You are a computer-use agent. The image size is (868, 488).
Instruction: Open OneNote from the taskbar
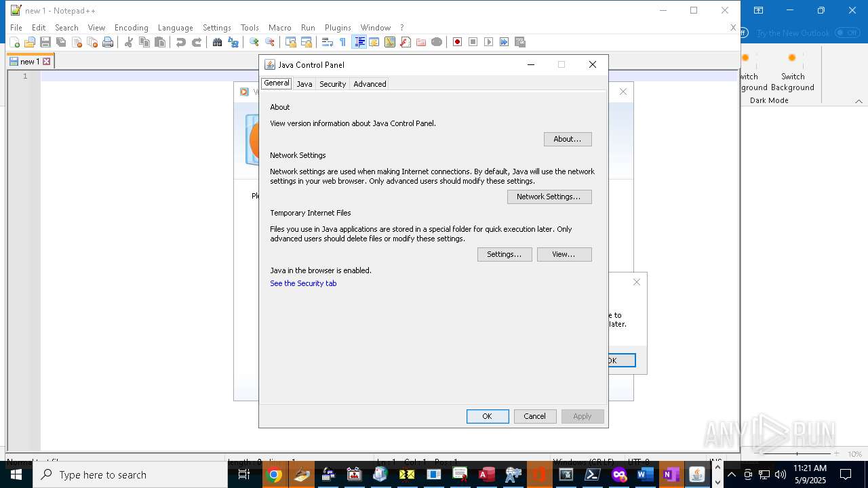[671, 474]
